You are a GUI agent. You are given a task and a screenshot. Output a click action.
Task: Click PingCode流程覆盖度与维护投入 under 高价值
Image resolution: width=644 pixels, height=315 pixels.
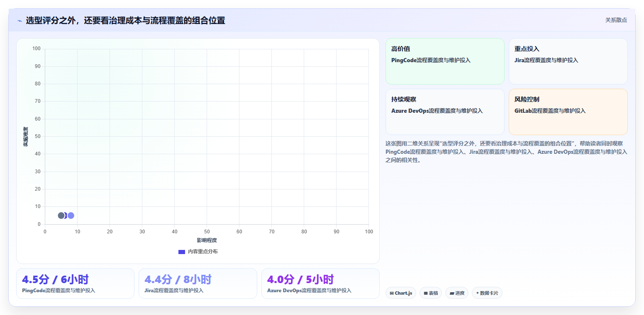tap(431, 60)
